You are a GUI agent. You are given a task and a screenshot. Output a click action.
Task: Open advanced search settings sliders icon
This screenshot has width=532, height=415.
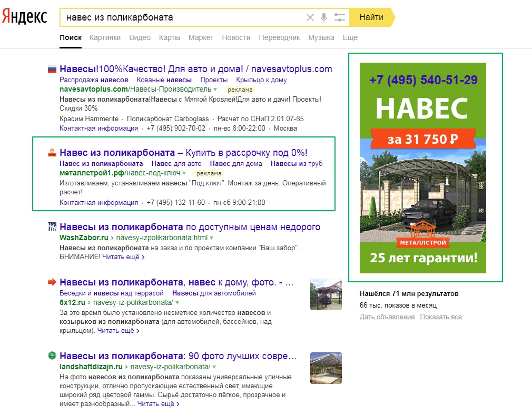coord(340,16)
